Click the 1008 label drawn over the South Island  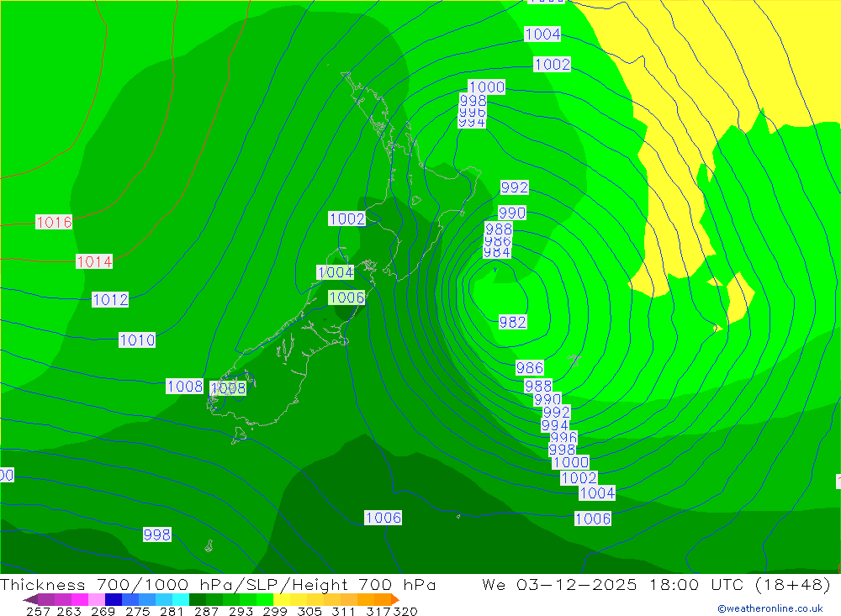click(x=228, y=388)
